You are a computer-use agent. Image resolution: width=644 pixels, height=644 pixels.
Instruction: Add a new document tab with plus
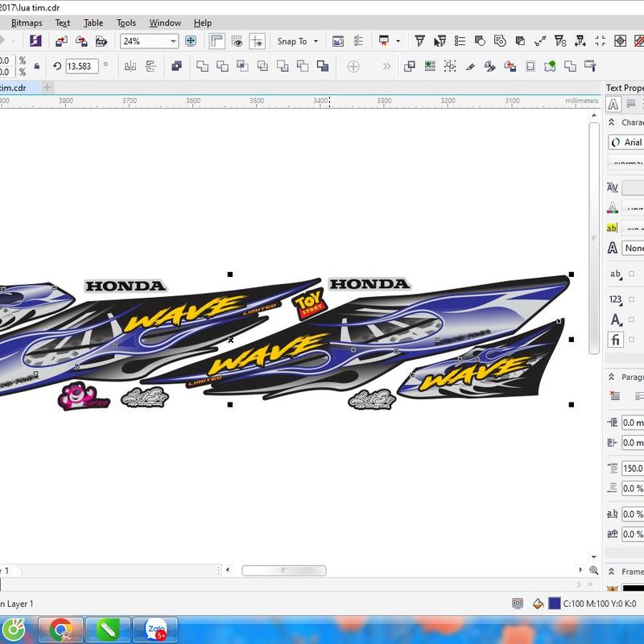point(47,88)
